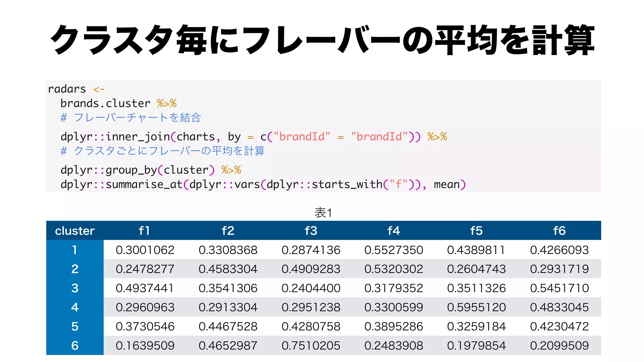Click cell value 0.3895286

394,326
